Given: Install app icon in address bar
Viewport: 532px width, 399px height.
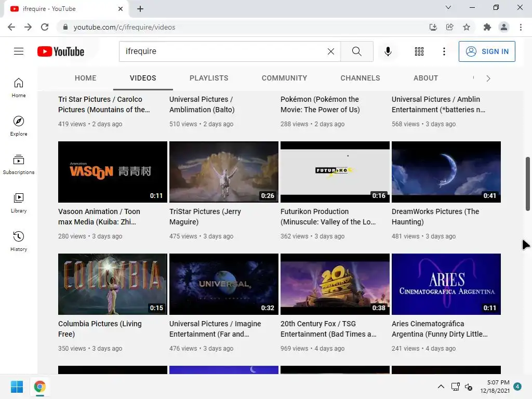Looking at the screenshot, I should [433, 27].
